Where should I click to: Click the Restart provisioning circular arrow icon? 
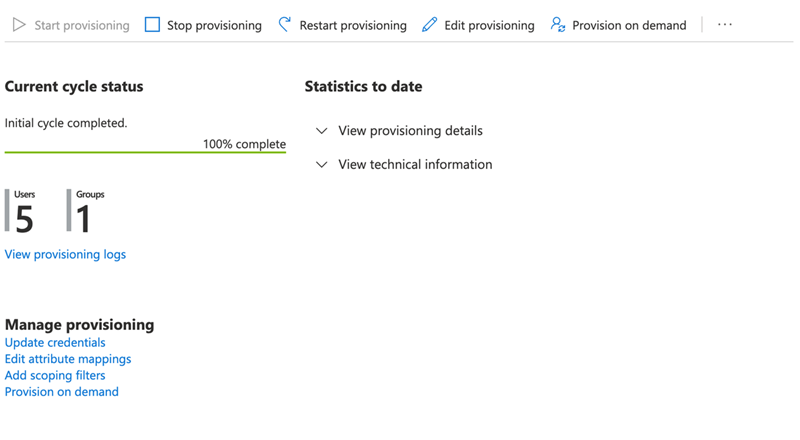(x=285, y=25)
